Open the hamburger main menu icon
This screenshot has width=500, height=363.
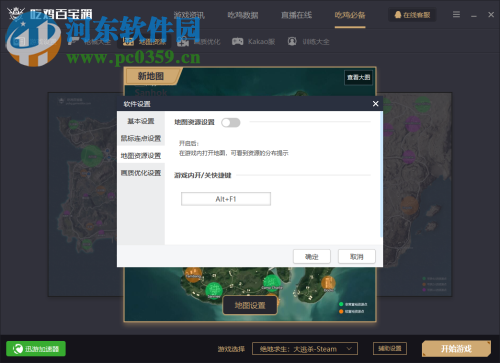pos(456,14)
